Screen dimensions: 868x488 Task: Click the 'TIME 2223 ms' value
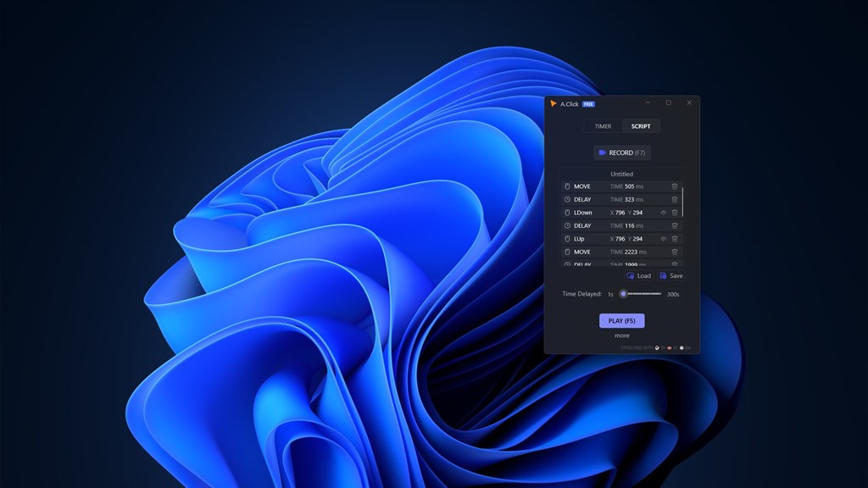(628, 252)
